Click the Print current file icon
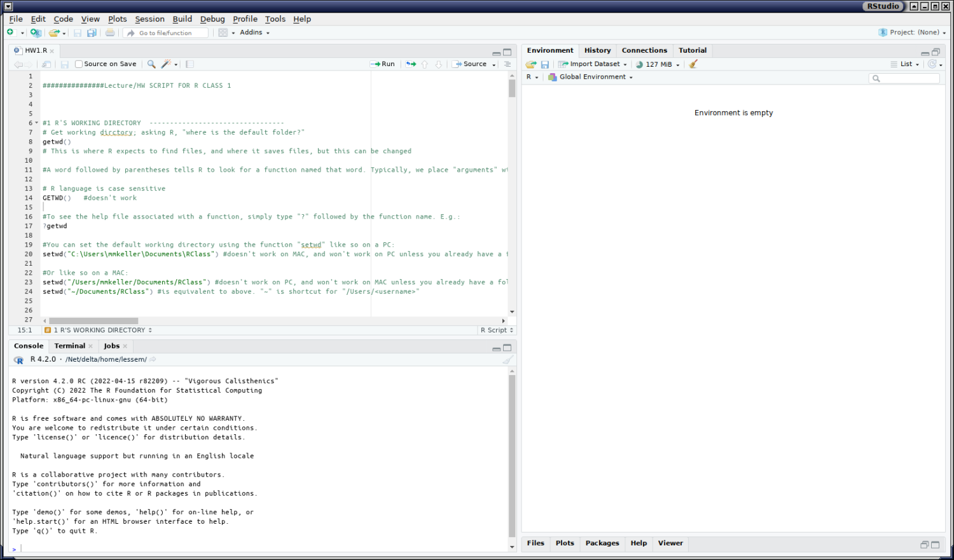The width and height of the screenshot is (954, 560). (110, 32)
